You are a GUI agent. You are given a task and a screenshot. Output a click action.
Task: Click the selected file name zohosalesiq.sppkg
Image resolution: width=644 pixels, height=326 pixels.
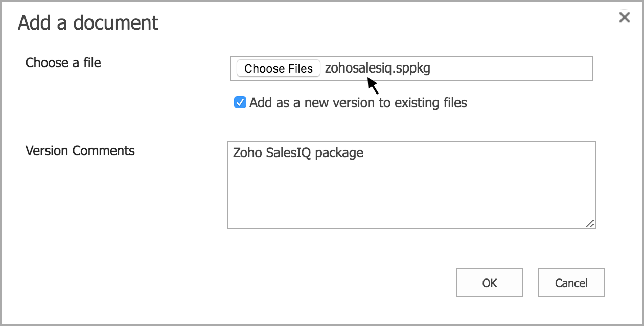tap(377, 68)
